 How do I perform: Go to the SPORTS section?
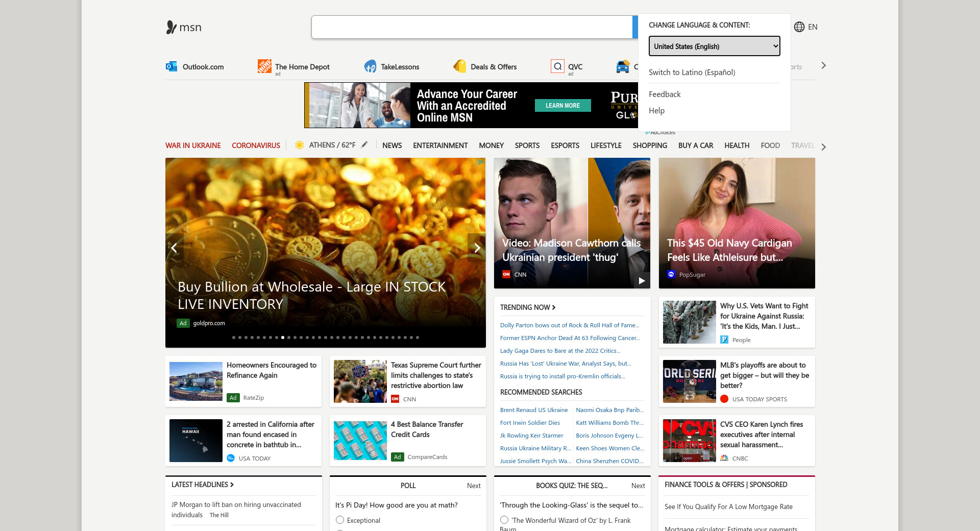(x=527, y=146)
